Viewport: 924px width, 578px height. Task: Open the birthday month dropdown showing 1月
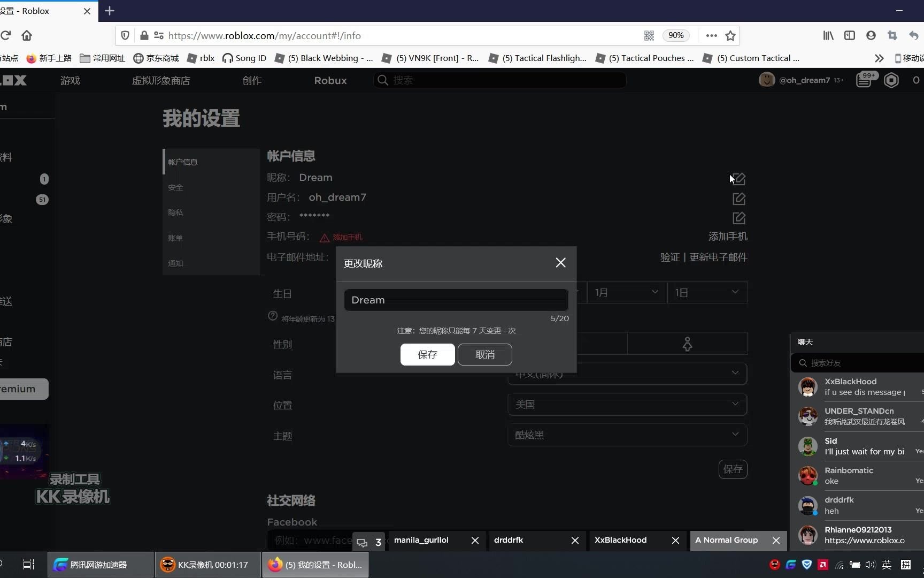(x=627, y=293)
